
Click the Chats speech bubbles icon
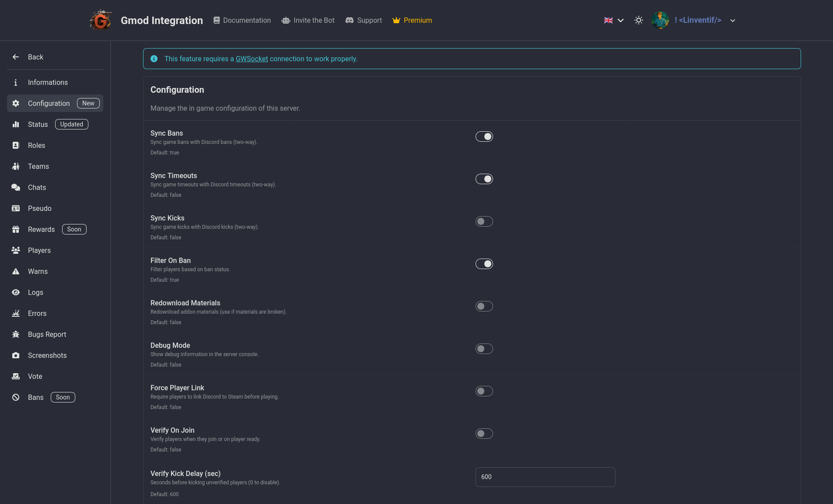tap(16, 187)
